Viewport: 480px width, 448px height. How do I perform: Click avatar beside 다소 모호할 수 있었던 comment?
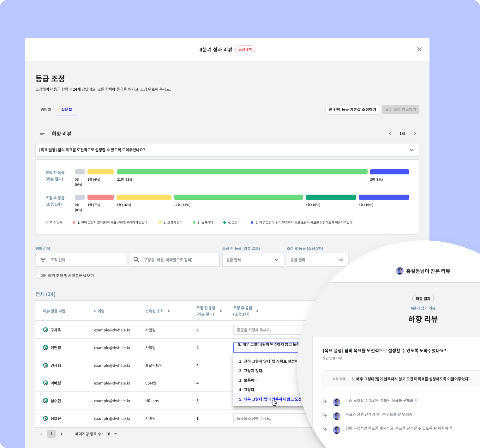click(x=337, y=402)
